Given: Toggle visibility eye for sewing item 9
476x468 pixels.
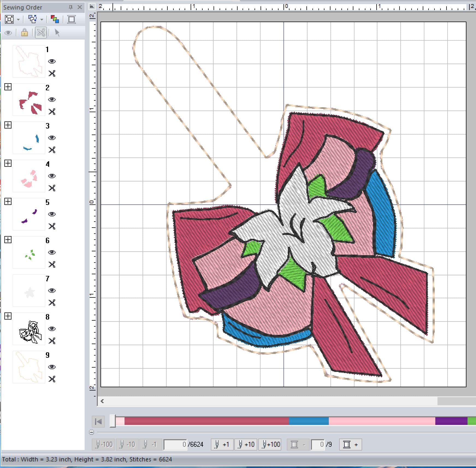Looking at the screenshot, I should click(x=52, y=367).
